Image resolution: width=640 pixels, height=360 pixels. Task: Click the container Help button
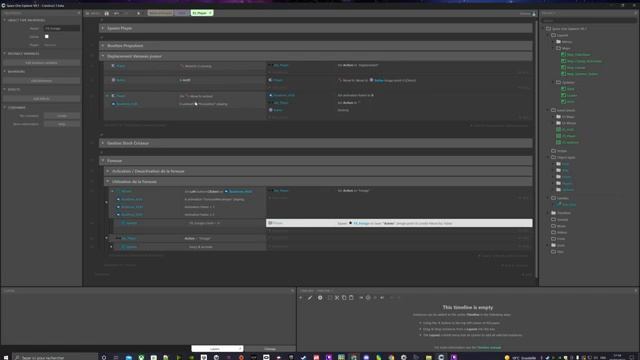pos(62,124)
